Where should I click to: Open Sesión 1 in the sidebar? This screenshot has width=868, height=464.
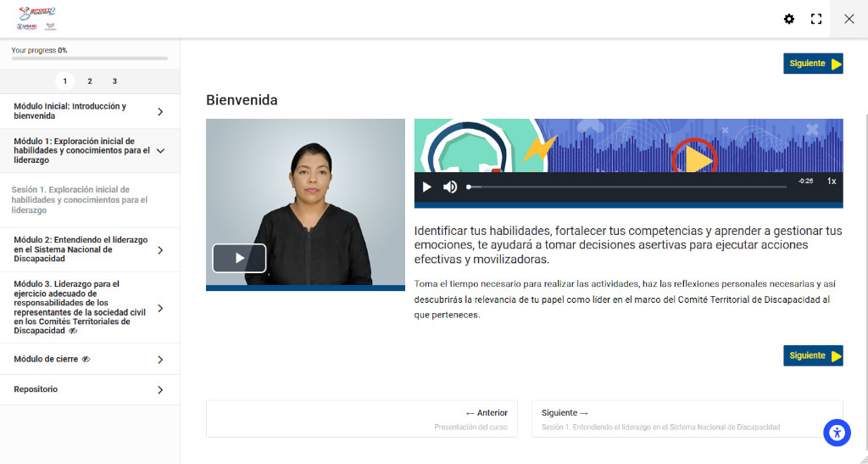tap(81, 200)
